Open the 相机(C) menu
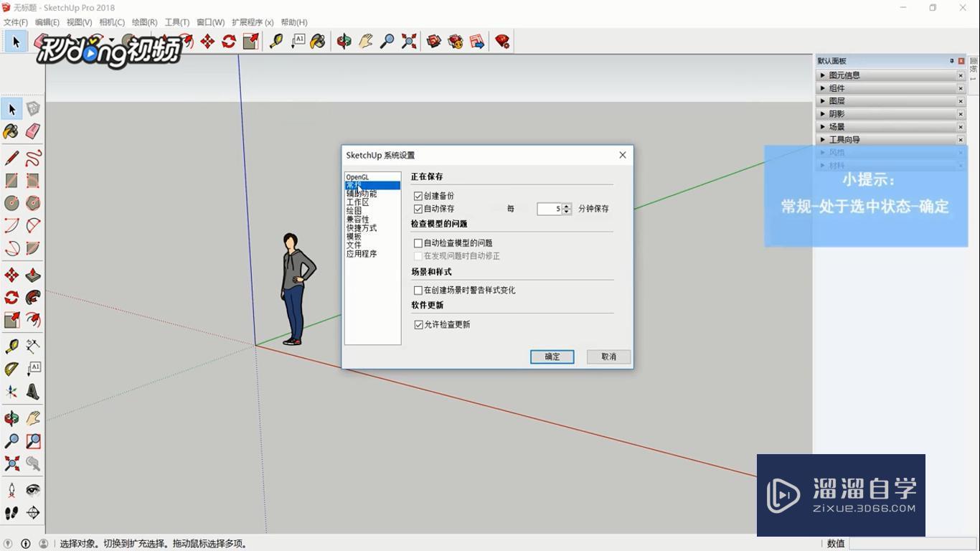Screen dimensions: 980x551 [x=111, y=22]
